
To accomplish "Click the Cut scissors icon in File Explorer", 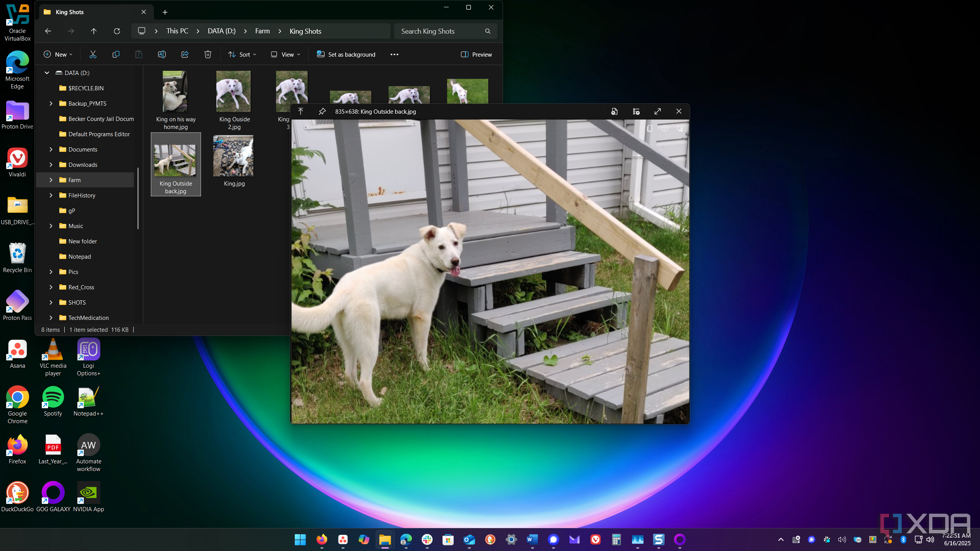I will pyautogui.click(x=93, y=54).
